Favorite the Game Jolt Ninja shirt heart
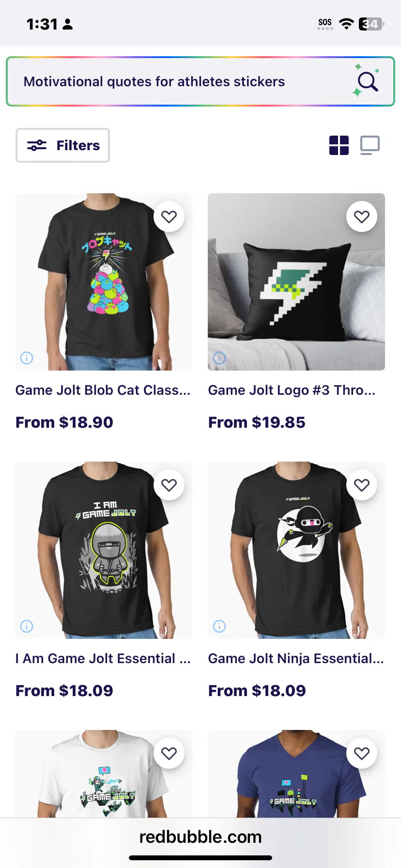This screenshot has height=868, width=401. [362, 485]
